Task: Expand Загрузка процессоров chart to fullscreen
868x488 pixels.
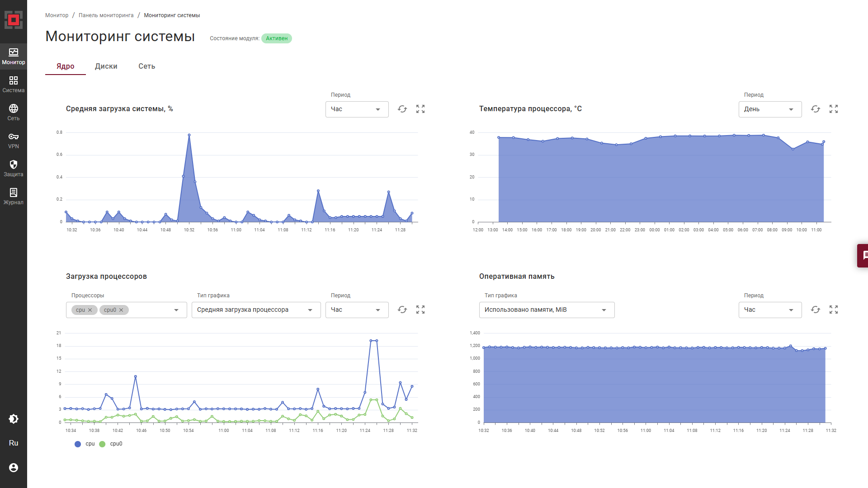Action: click(x=420, y=310)
